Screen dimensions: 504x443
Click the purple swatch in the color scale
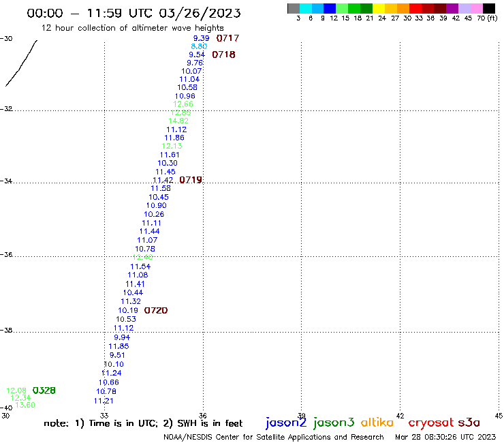[452, 8]
